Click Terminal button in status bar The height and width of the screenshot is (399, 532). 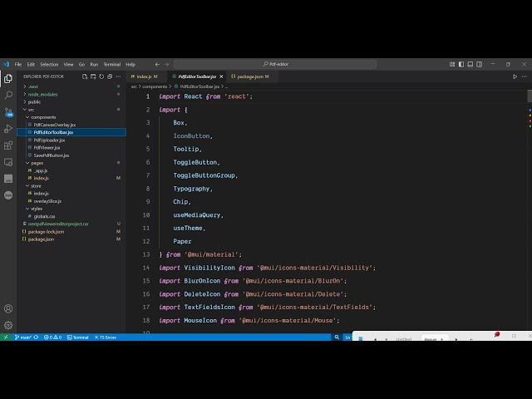(x=77, y=337)
